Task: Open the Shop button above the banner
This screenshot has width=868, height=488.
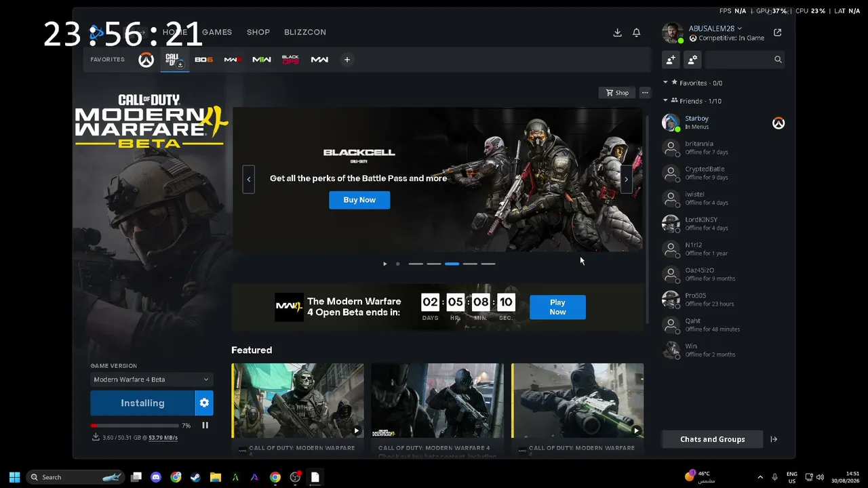Action: pos(617,93)
